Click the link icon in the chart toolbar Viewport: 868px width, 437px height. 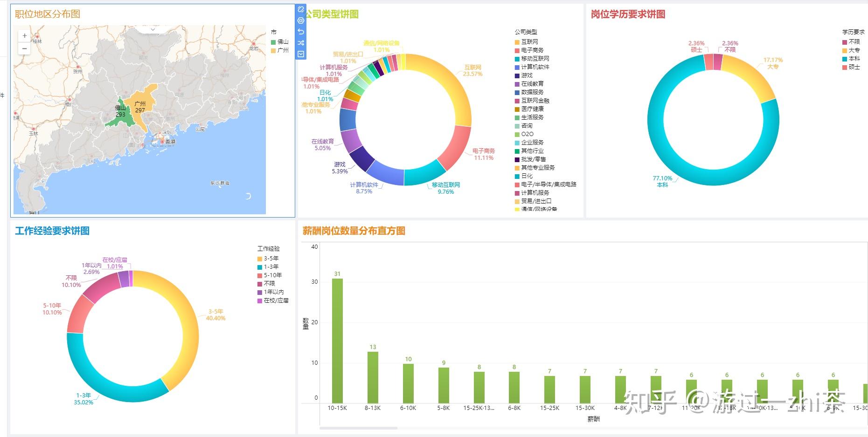point(301,8)
